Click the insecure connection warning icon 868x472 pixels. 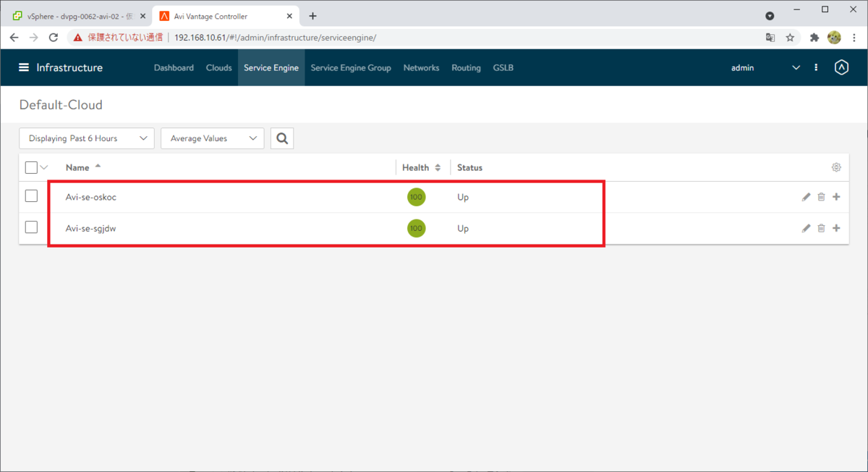78,38
